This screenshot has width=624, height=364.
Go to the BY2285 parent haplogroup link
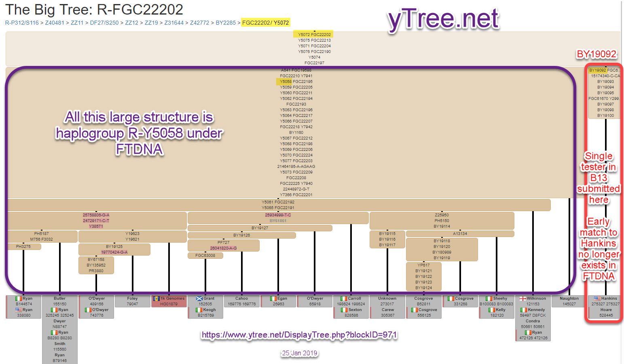(x=225, y=23)
